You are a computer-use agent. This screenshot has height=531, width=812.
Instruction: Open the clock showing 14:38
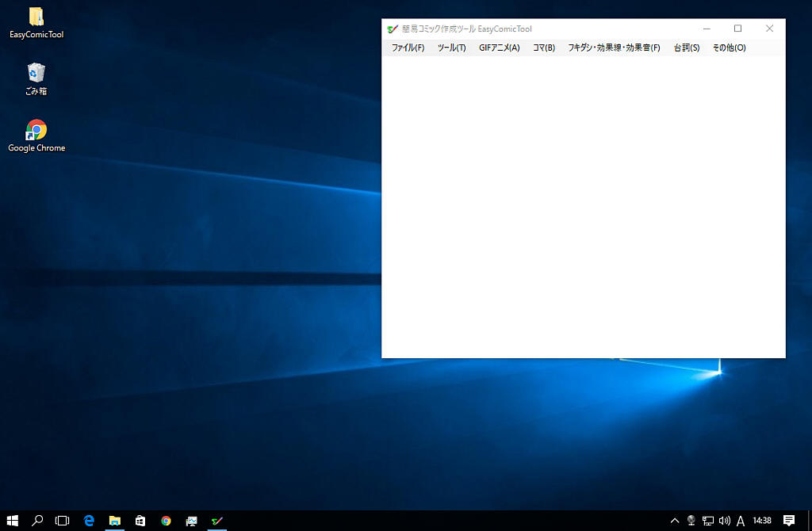[x=762, y=521]
